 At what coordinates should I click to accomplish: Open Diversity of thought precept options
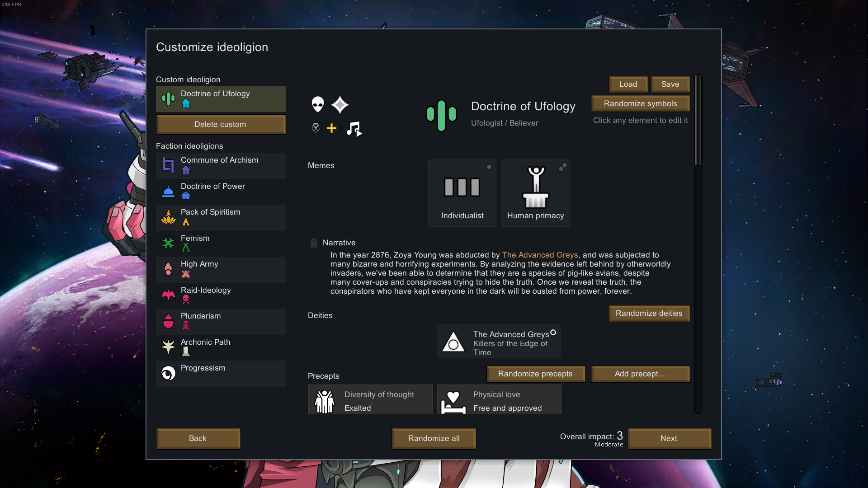coord(370,399)
